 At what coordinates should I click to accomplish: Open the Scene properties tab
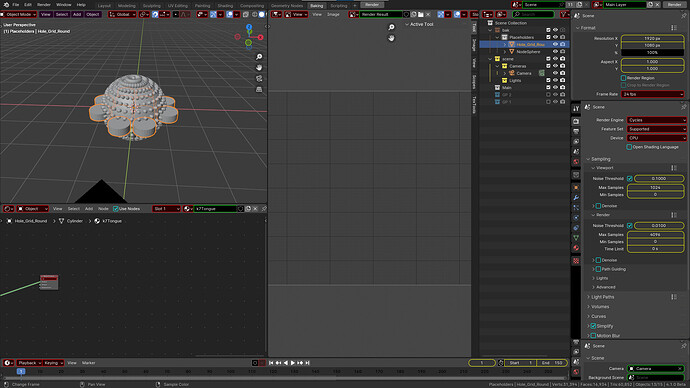(x=576, y=152)
